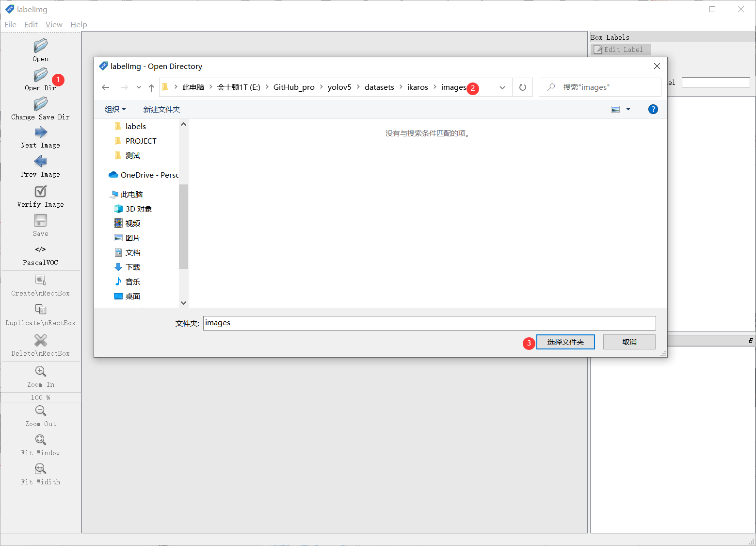This screenshot has height=546, width=756.
Task: Click ikaros in the address path
Action: pyautogui.click(x=418, y=87)
